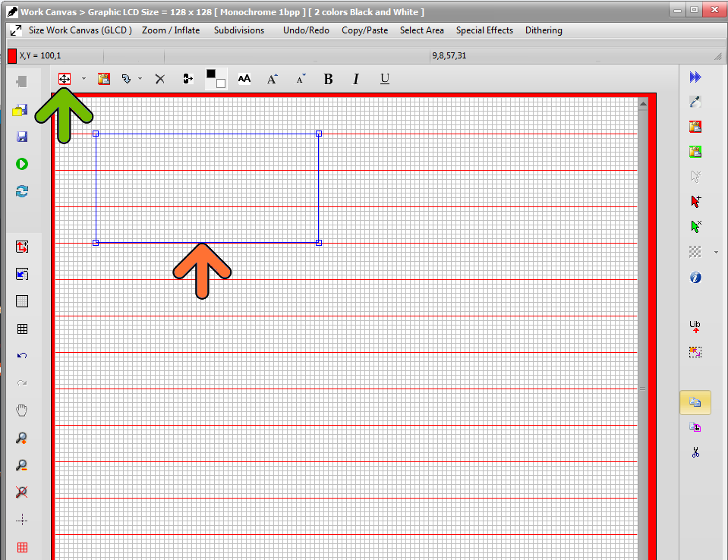Click the move/position crosshair tool icon
The width and height of the screenshot is (728, 560).
(65, 79)
